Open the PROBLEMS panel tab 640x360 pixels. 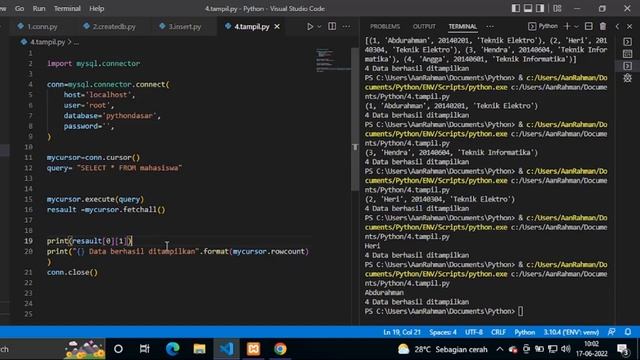[385, 27]
